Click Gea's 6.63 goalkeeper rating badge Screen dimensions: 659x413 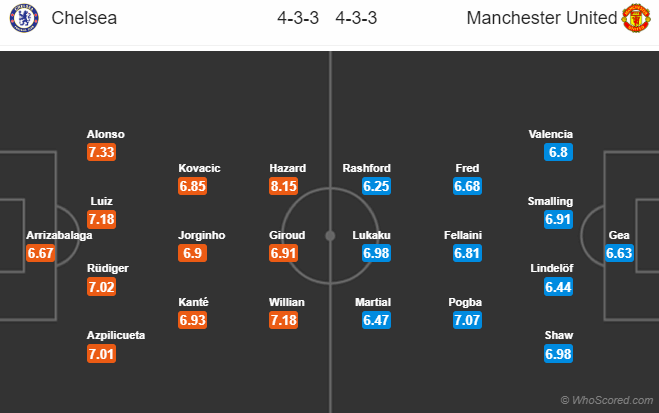pyautogui.click(x=619, y=253)
